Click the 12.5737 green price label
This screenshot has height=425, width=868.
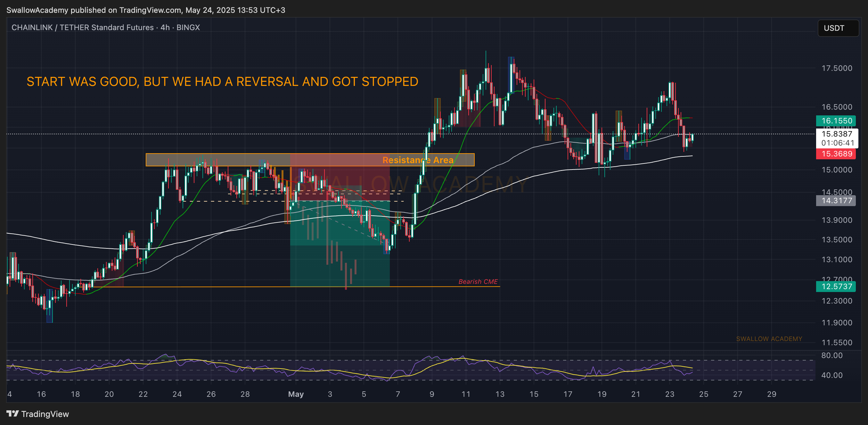pyautogui.click(x=836, y=286)
